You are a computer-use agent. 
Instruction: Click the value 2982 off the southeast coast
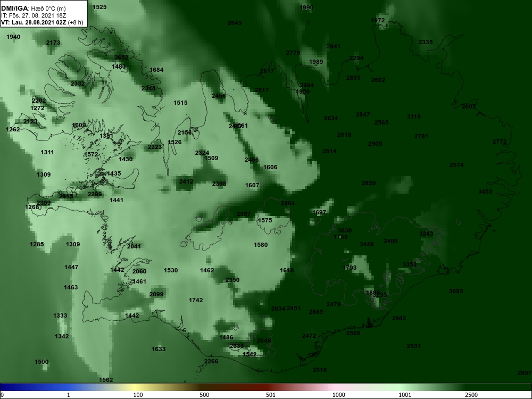(x=399, y=318)
